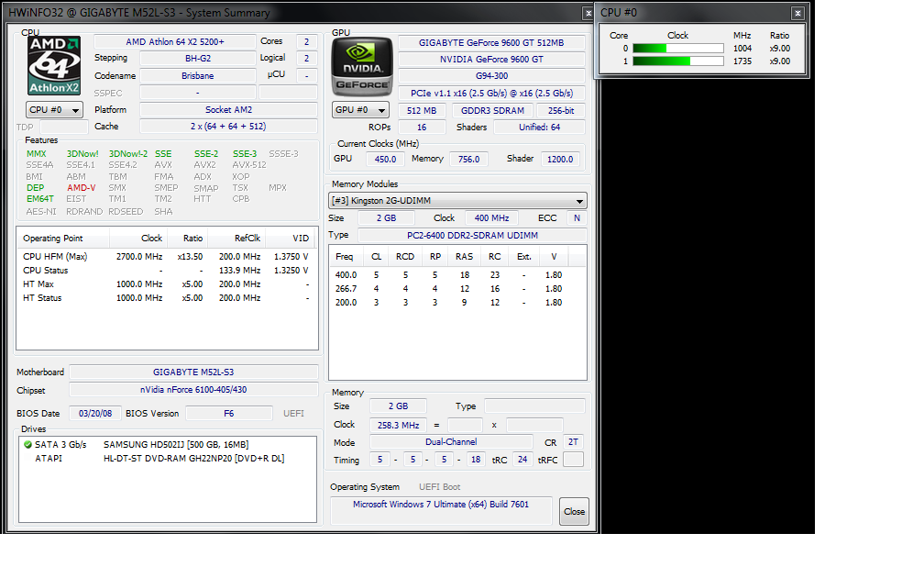Open the GPU #0 selector dropdown
Screen dimensions: 924x578
[x=360, y=110]
